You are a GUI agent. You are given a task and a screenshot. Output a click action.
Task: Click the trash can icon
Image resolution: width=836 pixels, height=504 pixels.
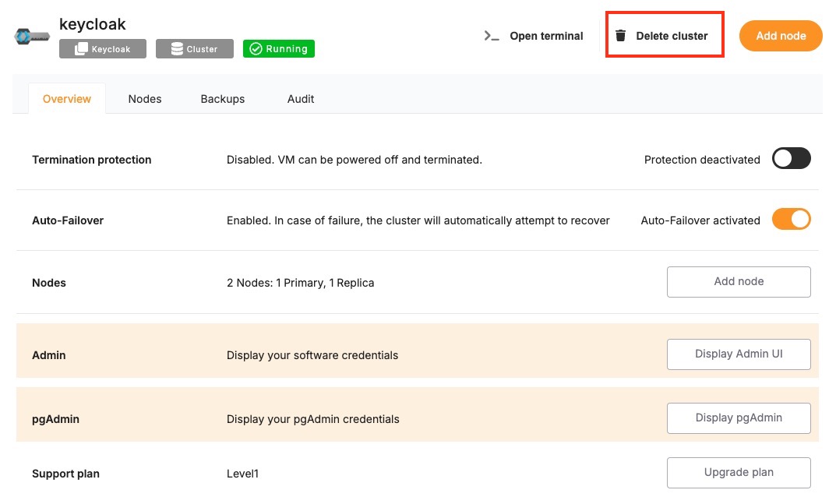click(620, 36)
